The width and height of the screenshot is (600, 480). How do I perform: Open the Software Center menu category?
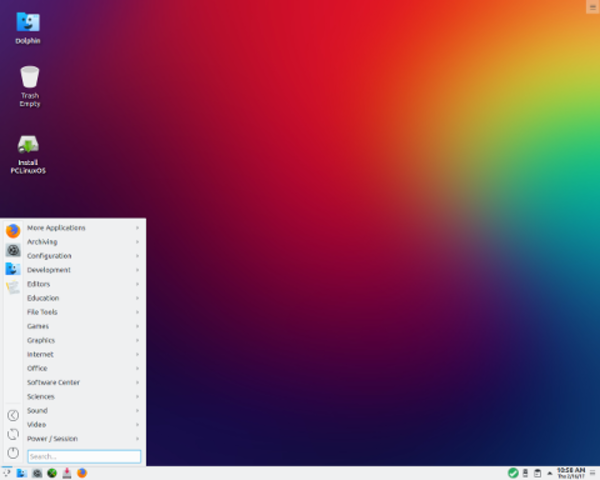coord(84,382)
